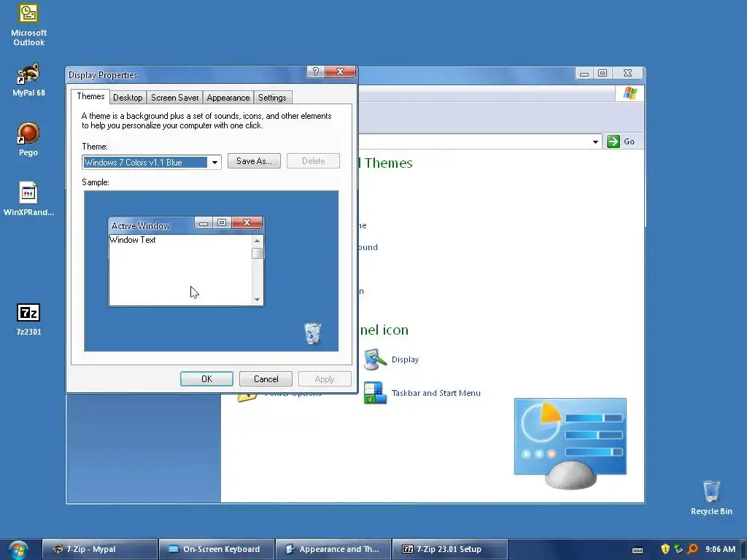The height and width of the screenshot is (560, 747).
Task: Confirm with the OK button
Action: tap(206, 379)
